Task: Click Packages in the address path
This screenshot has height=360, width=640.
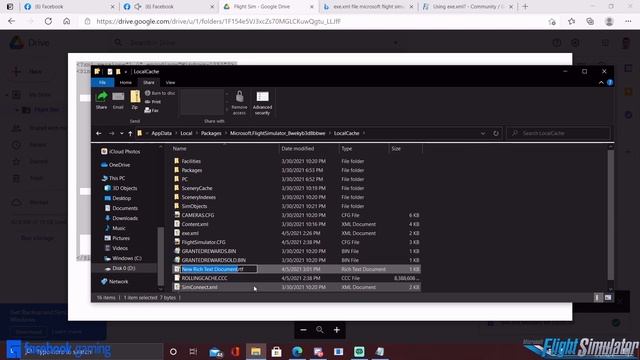Action: [211, 133]
